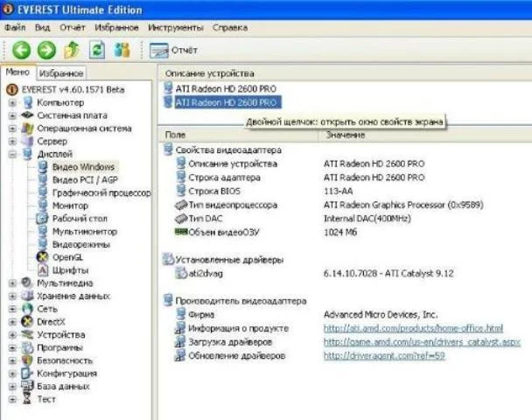
Task: Open the Инструменты menu
Action: click(175, 27)
